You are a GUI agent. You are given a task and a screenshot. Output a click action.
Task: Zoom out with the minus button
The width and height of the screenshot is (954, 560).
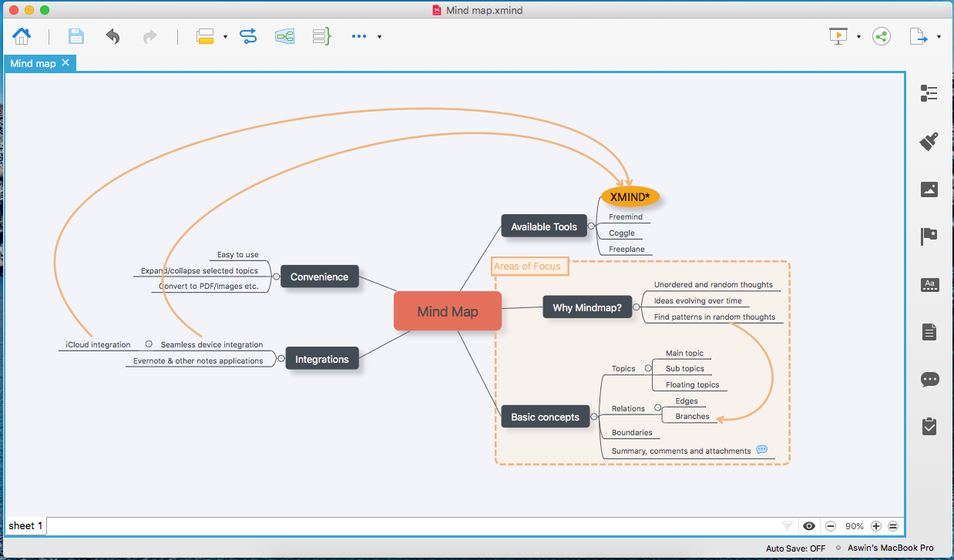click(x=831, y=526)
